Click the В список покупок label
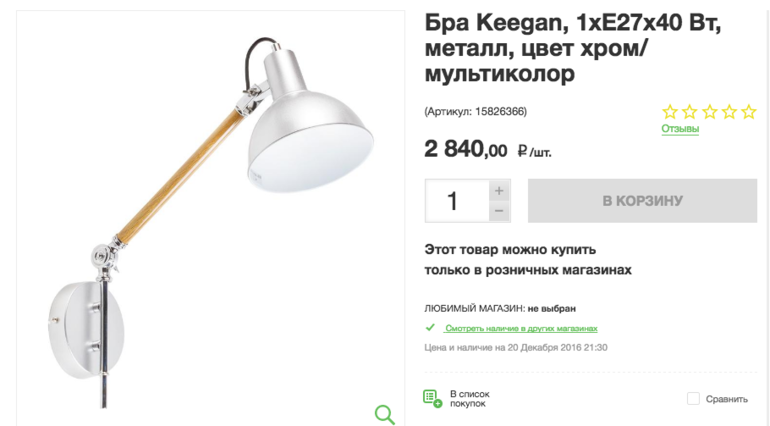 pyautogui.click(x=469, y=398)
